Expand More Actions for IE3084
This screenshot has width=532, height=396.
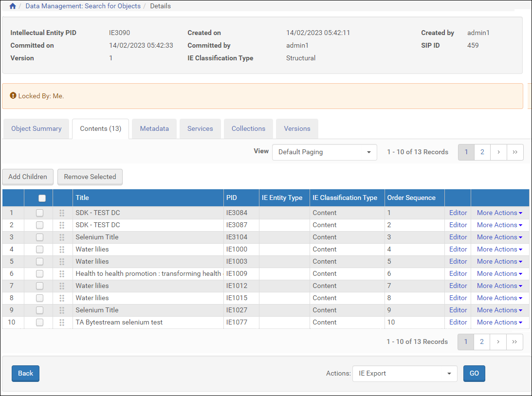point(499,213)
